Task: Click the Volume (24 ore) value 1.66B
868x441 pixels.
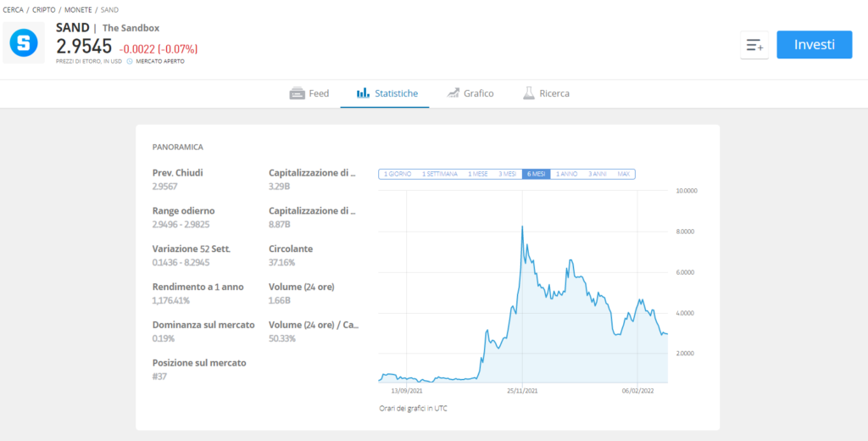Action: (x=280, y=300)
